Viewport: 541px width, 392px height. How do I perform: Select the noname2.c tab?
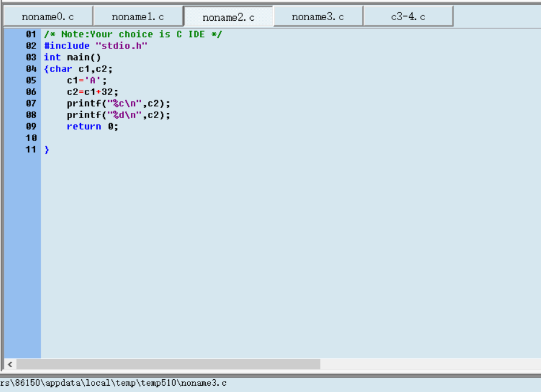pos(228,17)
